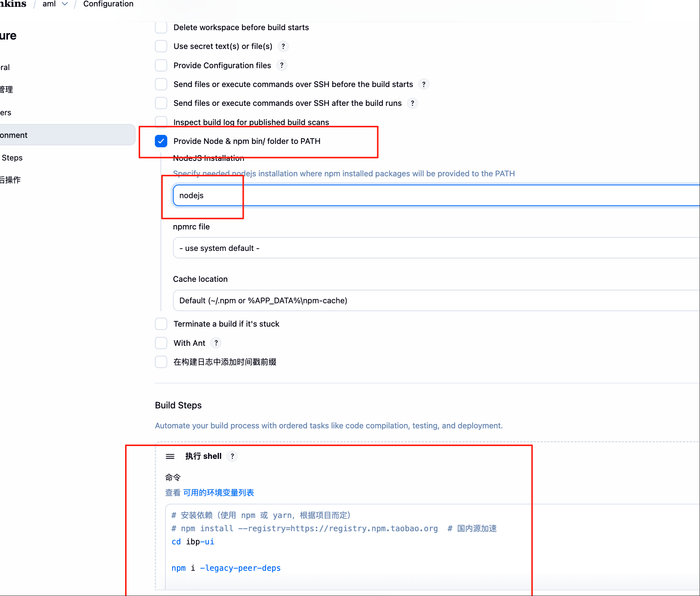Enable Terminate a build if it's stuck
The width and height of the screenshot is (700, 596).
point(161,324)
